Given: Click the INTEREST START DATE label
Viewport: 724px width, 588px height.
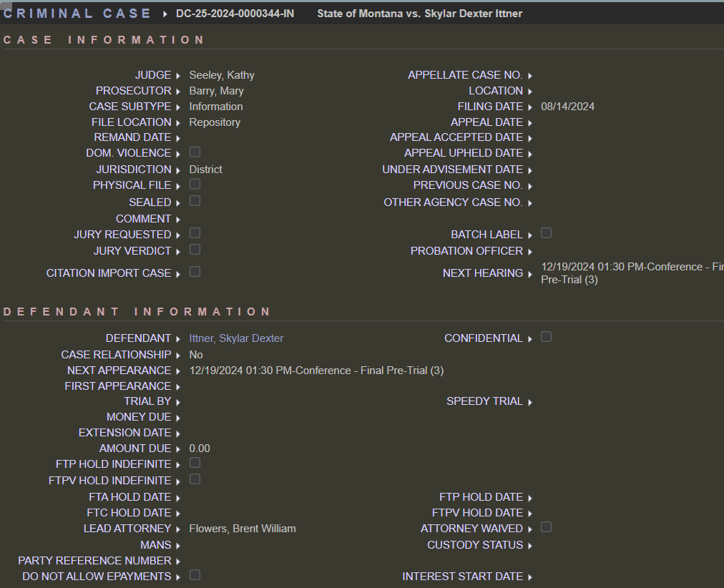Looking at the screenshot, I should point(463,577).
